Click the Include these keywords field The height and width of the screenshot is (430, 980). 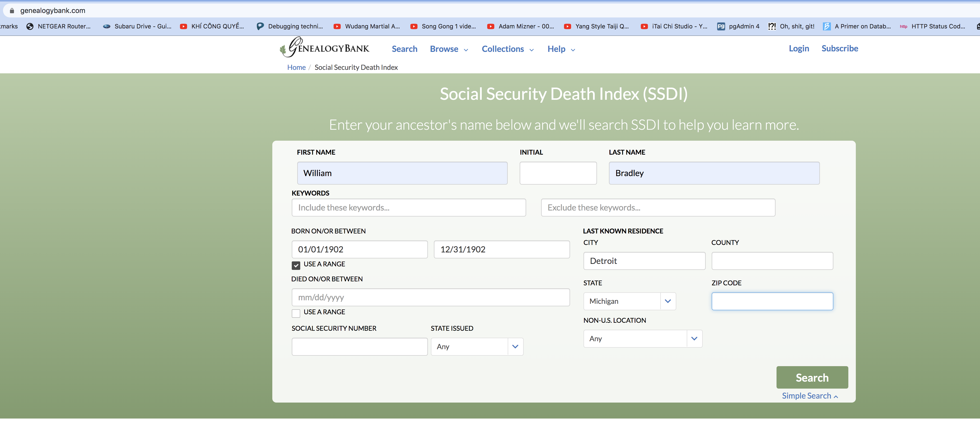(409, 207)
